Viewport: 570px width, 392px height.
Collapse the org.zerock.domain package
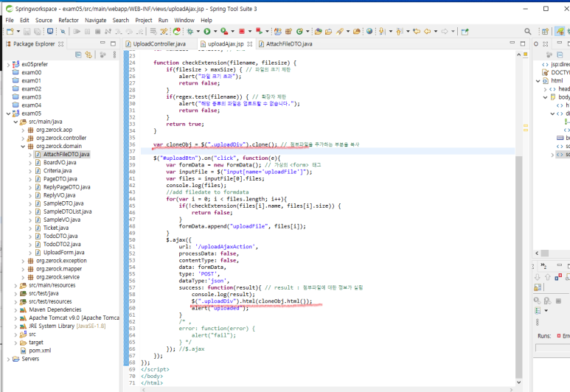[x=23, y=147]
